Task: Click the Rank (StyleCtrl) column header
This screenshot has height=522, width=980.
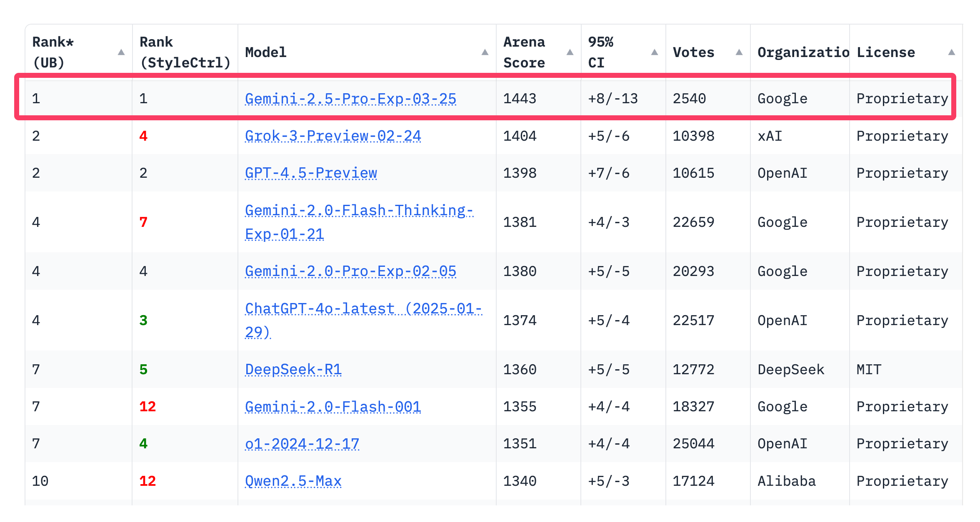Action: tap(185, 52)
